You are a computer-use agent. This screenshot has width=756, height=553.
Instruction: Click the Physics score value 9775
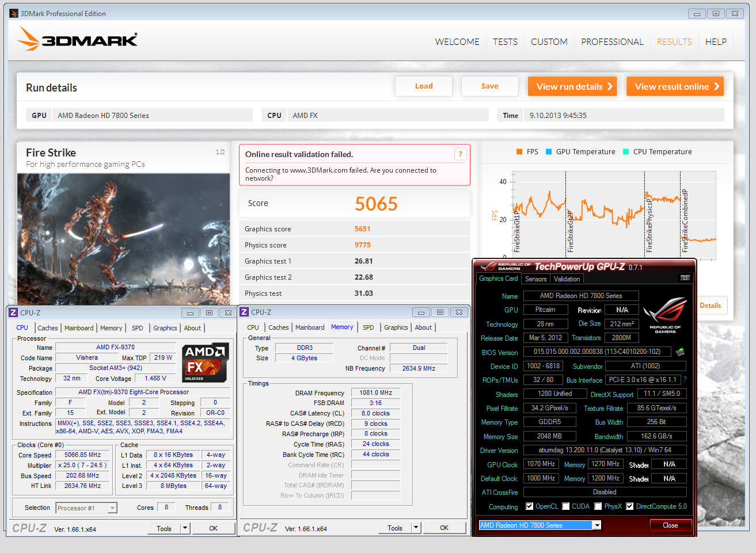(x=363, y=245)
